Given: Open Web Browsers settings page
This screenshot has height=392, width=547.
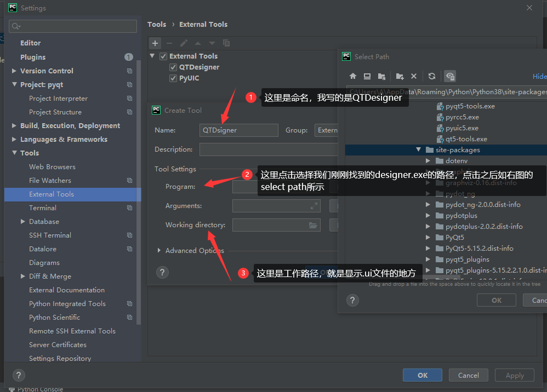Looking at the screenshot, I should pyautogui.click(x=52, y=166).
